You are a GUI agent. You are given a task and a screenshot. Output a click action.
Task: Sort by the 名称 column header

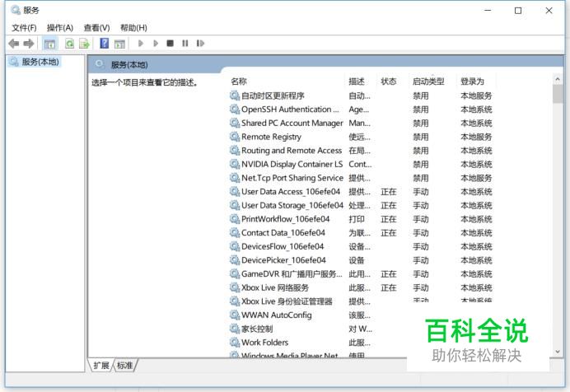point(239,82)
